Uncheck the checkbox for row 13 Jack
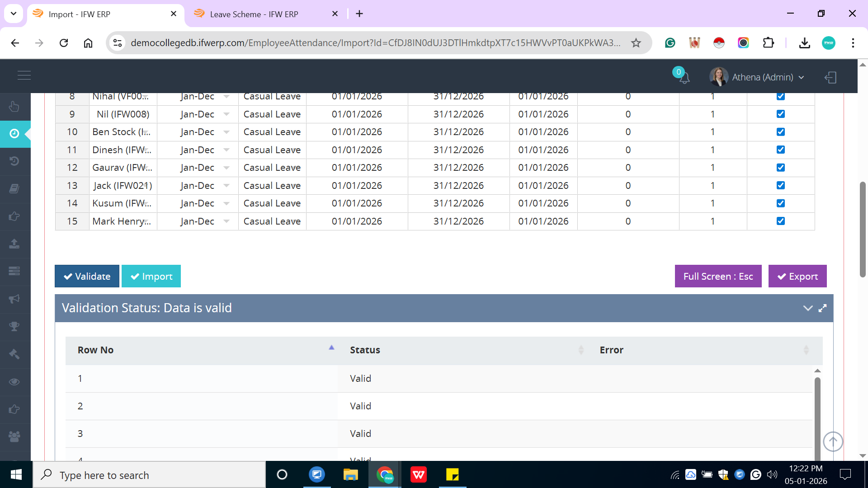Image resolution: width=868 pixels, height=488 pixels. [781, 185]
